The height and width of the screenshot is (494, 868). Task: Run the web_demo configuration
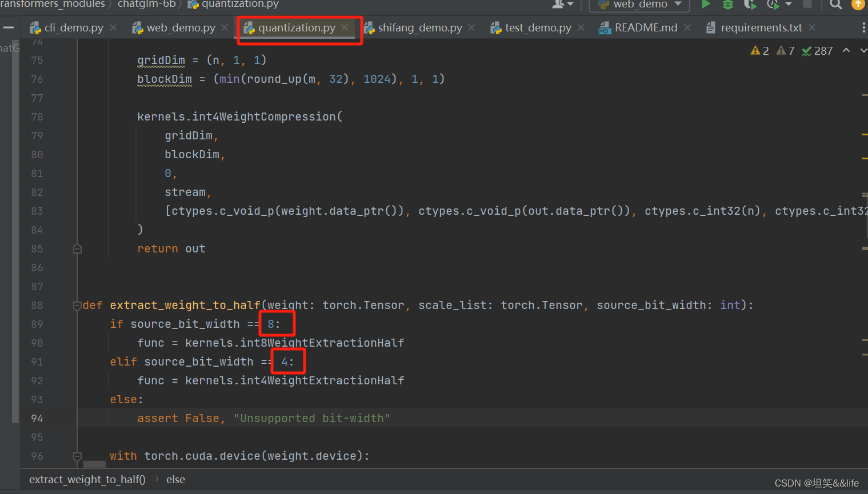pos(706,4)
